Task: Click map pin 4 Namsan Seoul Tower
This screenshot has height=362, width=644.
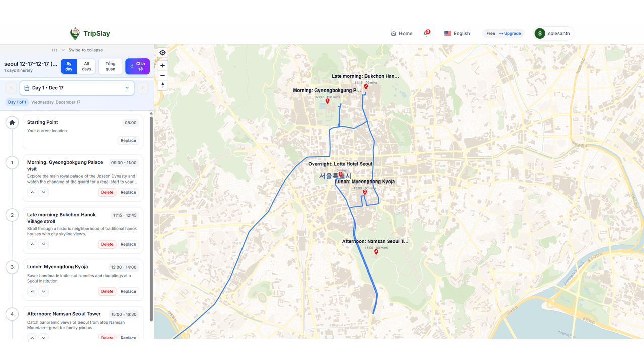Action: coord(376,252)
